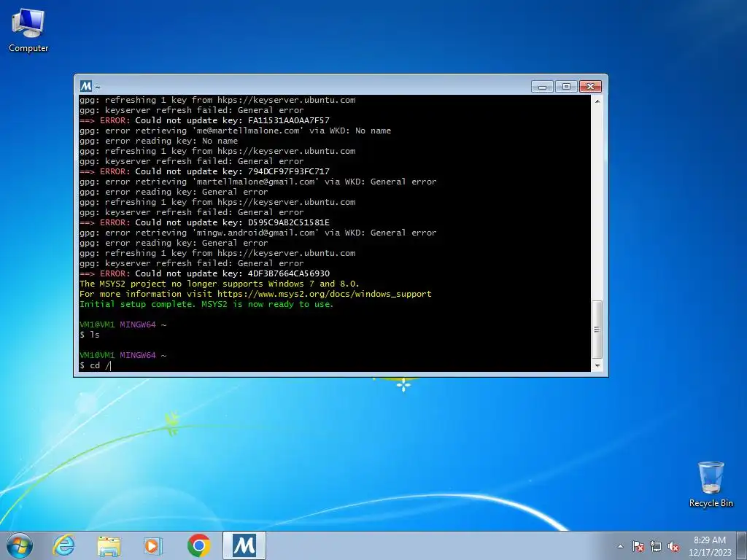Click the Show desktop strip at taskbar end
Viewport: 747px width, 560px height.
[742, 545]
